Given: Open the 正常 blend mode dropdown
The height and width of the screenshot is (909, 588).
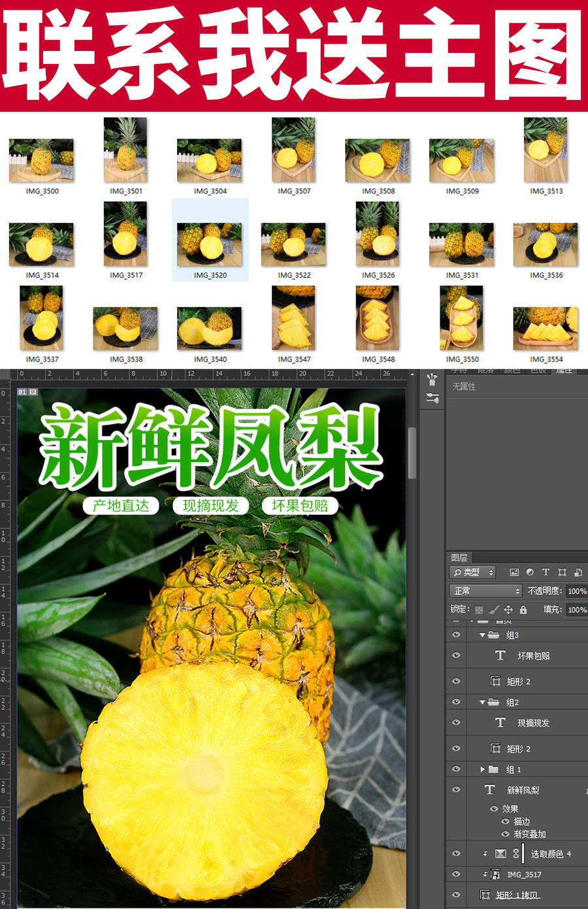Looking at the screenshot, I should pyautogui.click(x=485, y=591).
